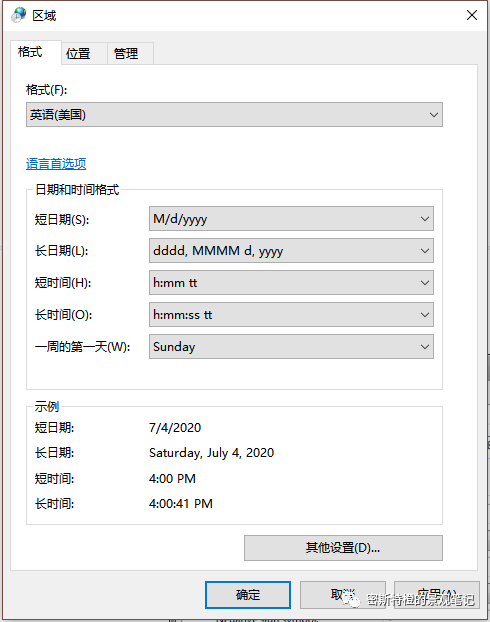Click the 长日期(L): label
The width and height of the screenshot is (490, 622).
pos(61,251)
